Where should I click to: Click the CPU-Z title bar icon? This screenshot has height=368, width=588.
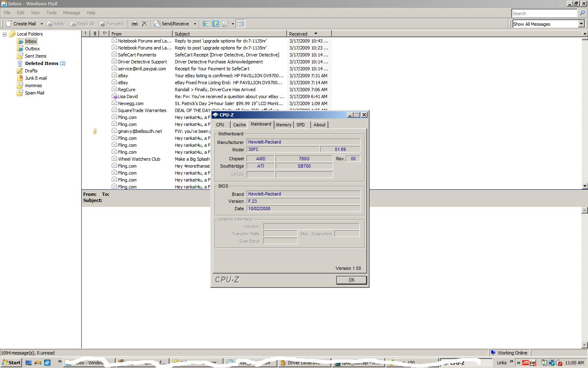click(x=216, y=115)
